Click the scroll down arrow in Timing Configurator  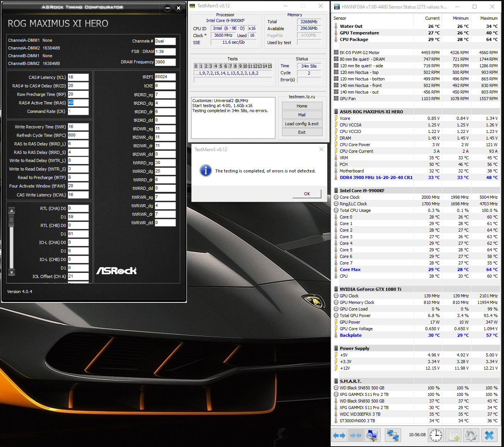(x=12, y=273)
